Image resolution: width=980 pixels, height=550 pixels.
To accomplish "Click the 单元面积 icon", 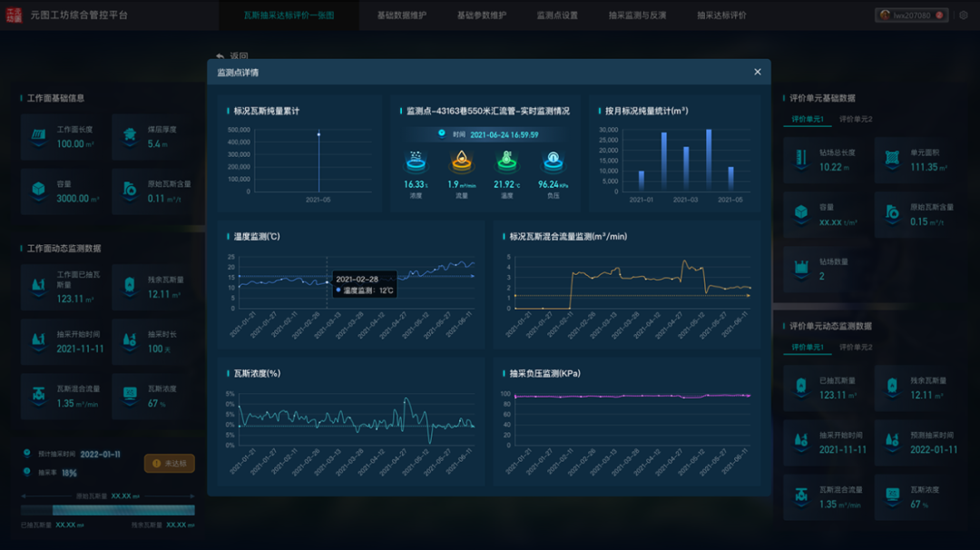I will (893, 159).
